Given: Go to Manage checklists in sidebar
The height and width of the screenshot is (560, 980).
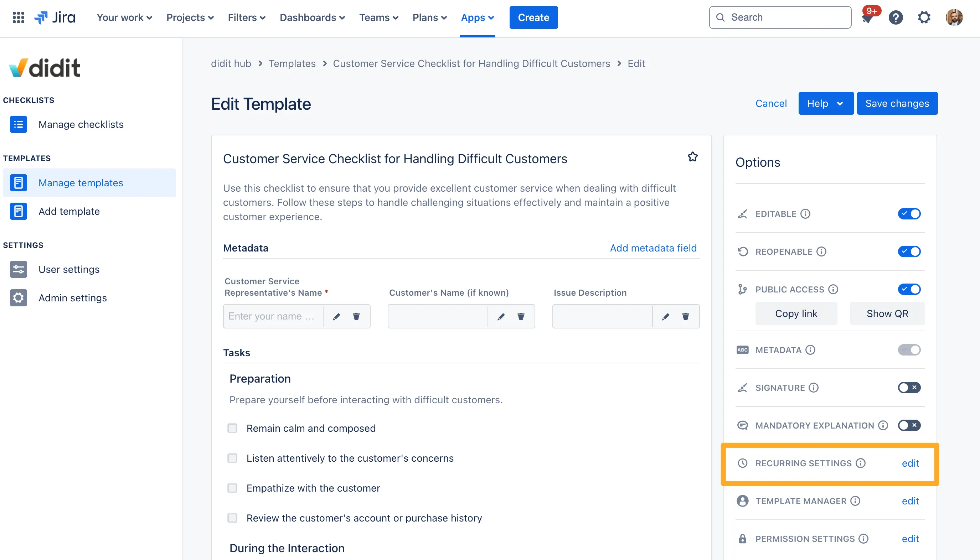Looking at the screenshot, I should coord(81,124).
